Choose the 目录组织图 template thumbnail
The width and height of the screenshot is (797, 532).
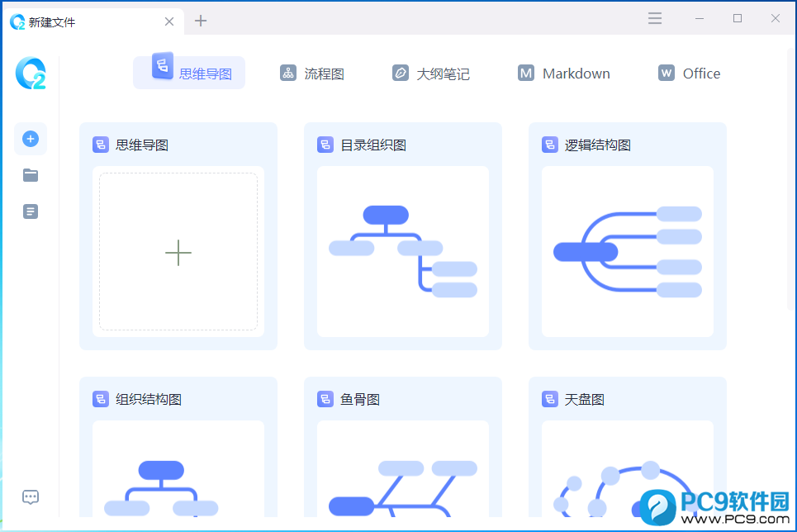403,252
